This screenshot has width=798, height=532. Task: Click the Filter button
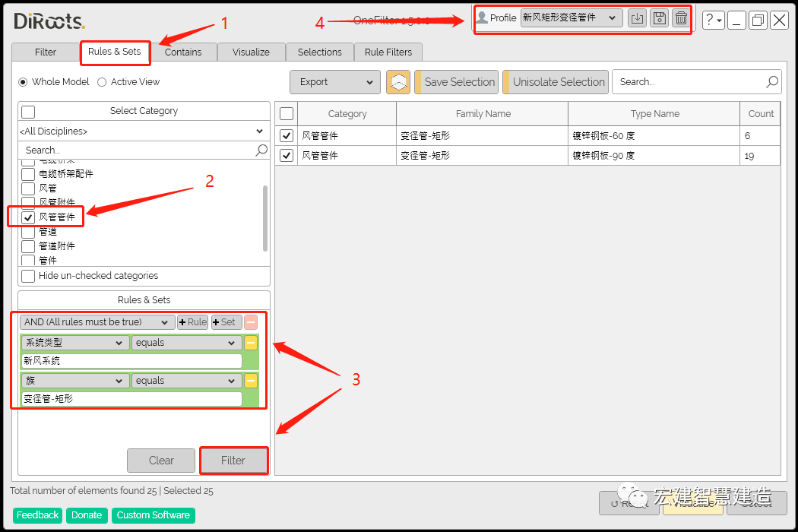click(233, 461)
